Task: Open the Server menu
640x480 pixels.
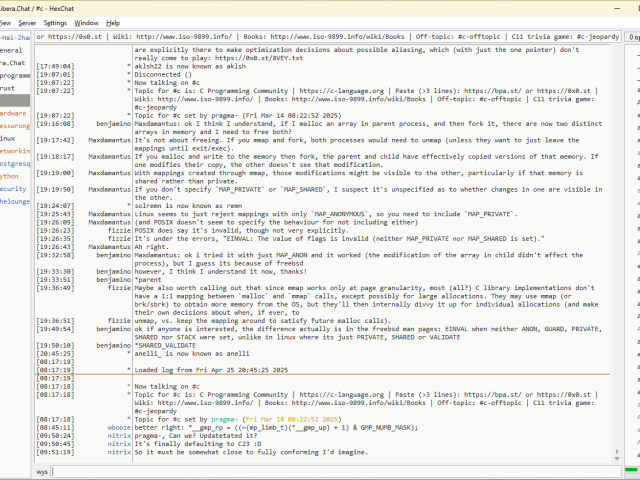Action: pos(26,22)
